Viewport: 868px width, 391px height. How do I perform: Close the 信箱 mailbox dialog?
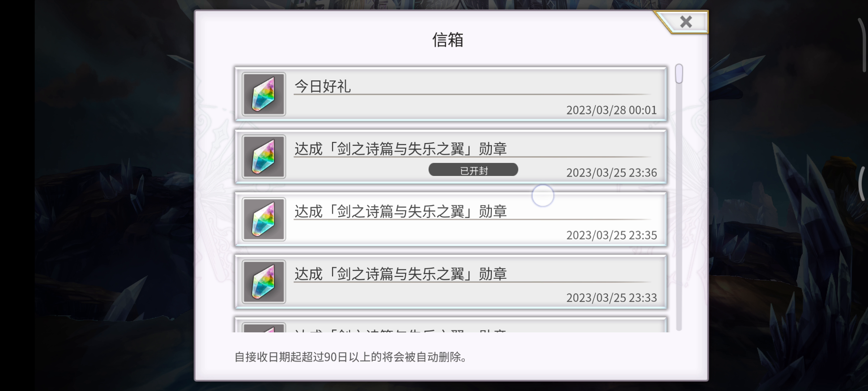coord(685,22)
